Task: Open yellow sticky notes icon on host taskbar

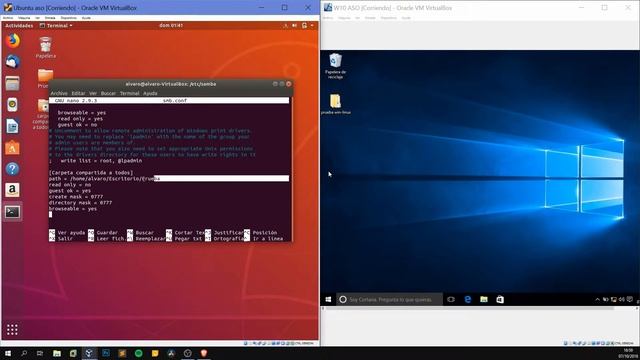Action: [x=155, y=353]
